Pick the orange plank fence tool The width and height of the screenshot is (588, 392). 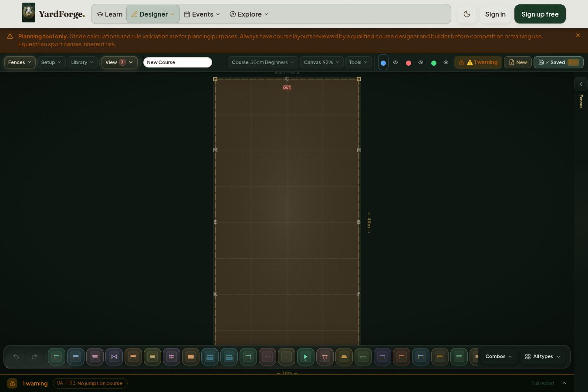click(x=133, y=357)
